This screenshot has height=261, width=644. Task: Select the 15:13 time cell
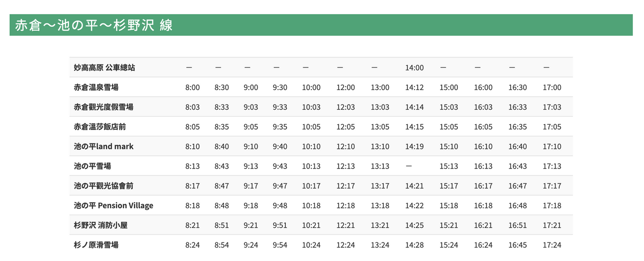(x=449, y=166)
